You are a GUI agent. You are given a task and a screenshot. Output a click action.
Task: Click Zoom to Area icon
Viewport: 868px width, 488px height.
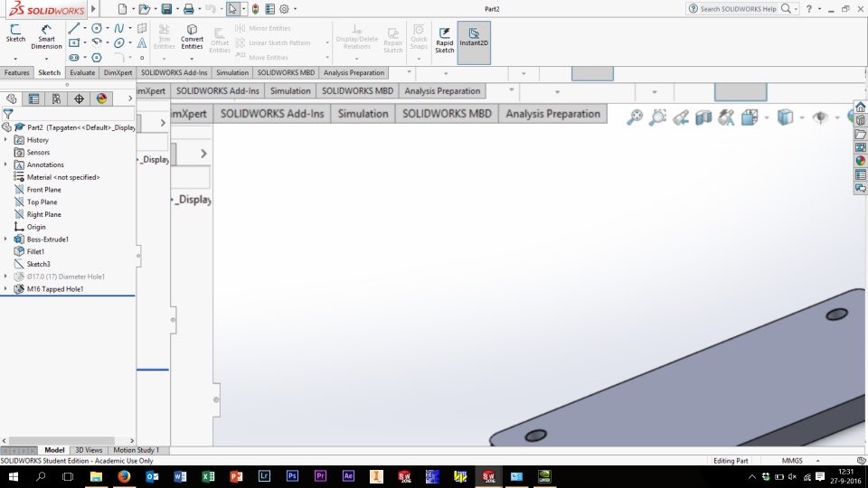click(657, 117)
